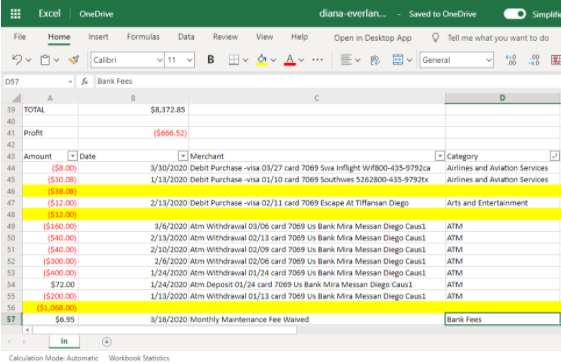561x363 pixels.
Task: Switch to the Insert tab
Action: [98, 37]
